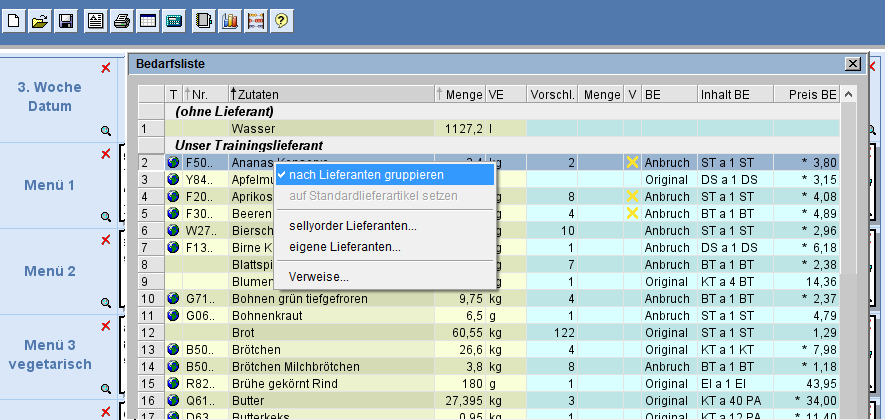Click the printer icon in toolbar
Viewport: 885px width, 420px height.
click(x=121, y=20)
